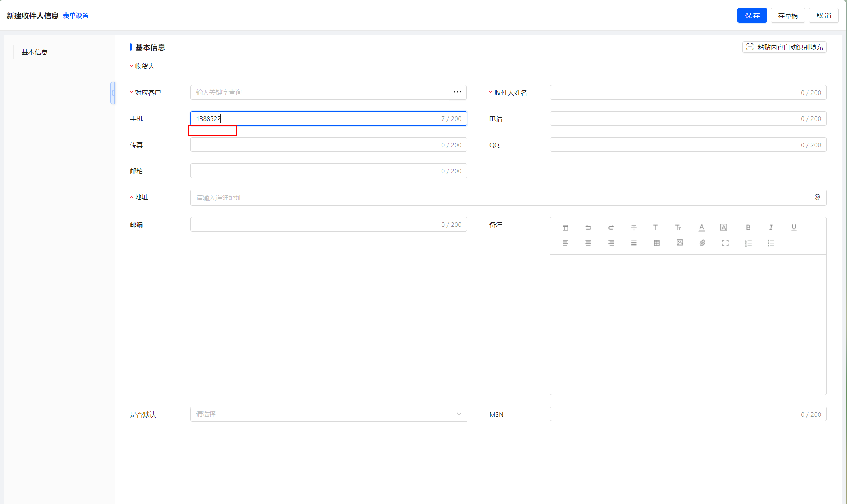Insert horizontal divider line in 备注 editor
847x504 pixels.
pyautogui.click(x=634, y=228)
